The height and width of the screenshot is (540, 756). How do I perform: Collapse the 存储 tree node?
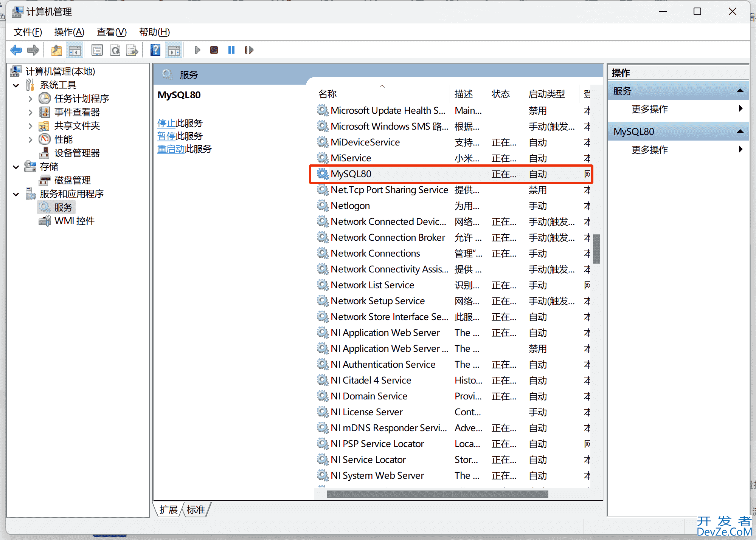16,167
